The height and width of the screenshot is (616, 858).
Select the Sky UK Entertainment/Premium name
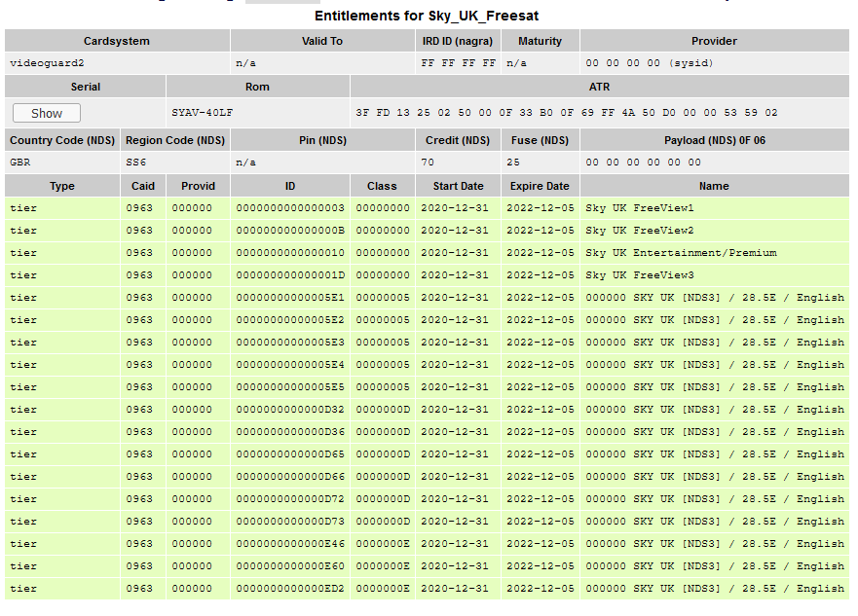(682, 253)
